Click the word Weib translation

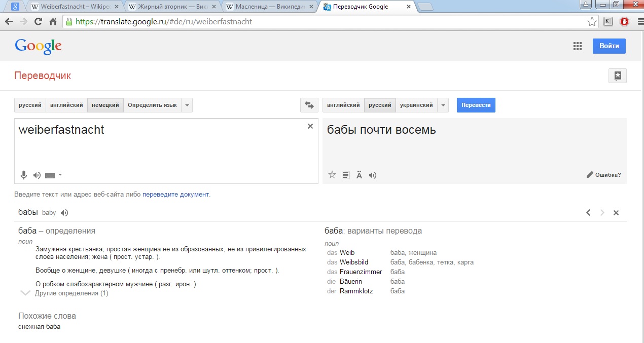[347, 252]
